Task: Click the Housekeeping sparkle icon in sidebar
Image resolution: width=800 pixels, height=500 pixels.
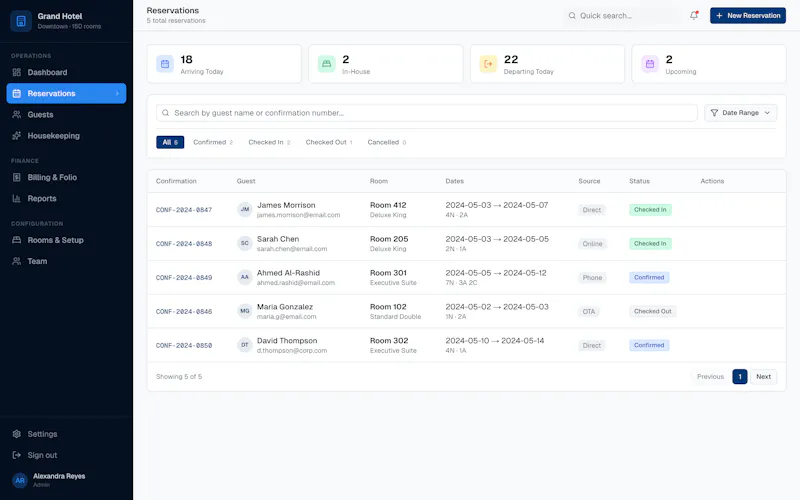Action: point(17,136)
